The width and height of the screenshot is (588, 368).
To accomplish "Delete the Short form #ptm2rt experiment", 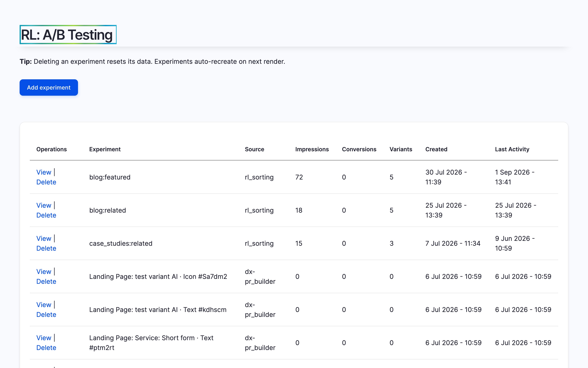I will click(46, 348).
